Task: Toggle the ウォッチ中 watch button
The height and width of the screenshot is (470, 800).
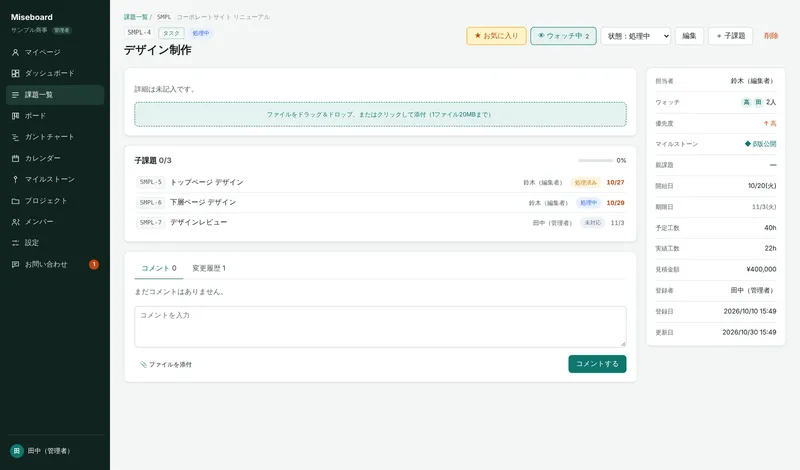Action: tap(563, 36)
